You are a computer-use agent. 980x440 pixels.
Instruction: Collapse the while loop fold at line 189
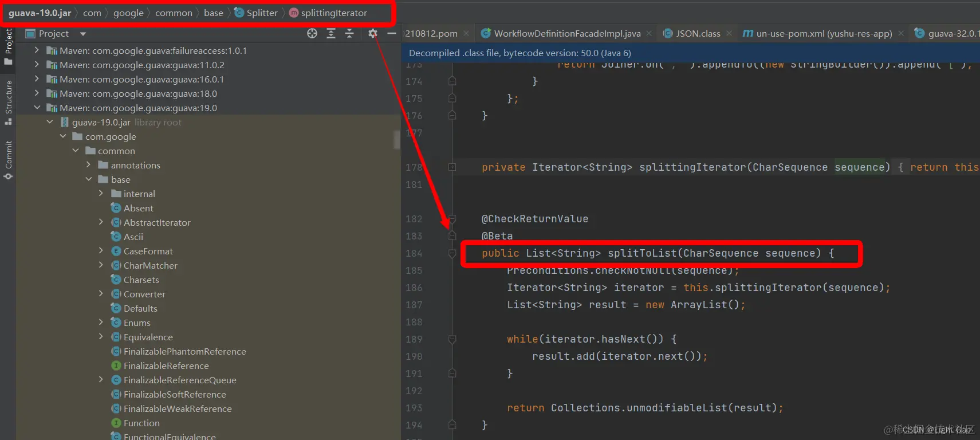coord(452,339)
